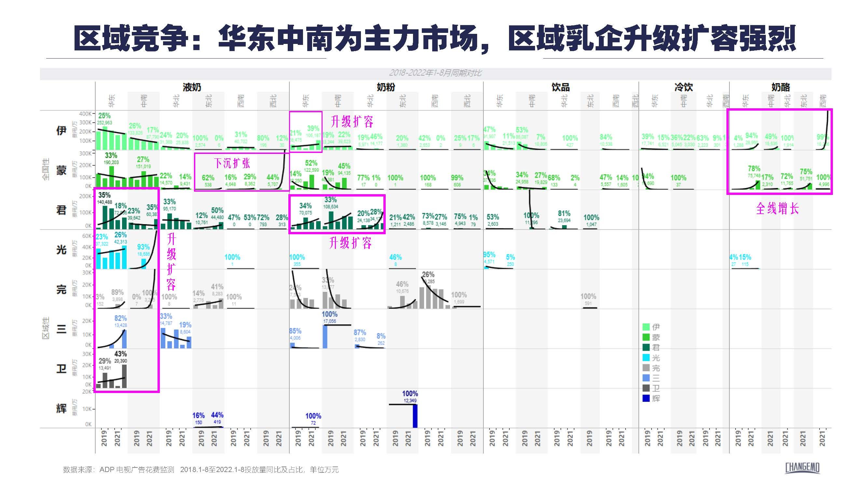Click the 数据来源 ADP footnote text

pyautogui.click(x=201, y=469)
